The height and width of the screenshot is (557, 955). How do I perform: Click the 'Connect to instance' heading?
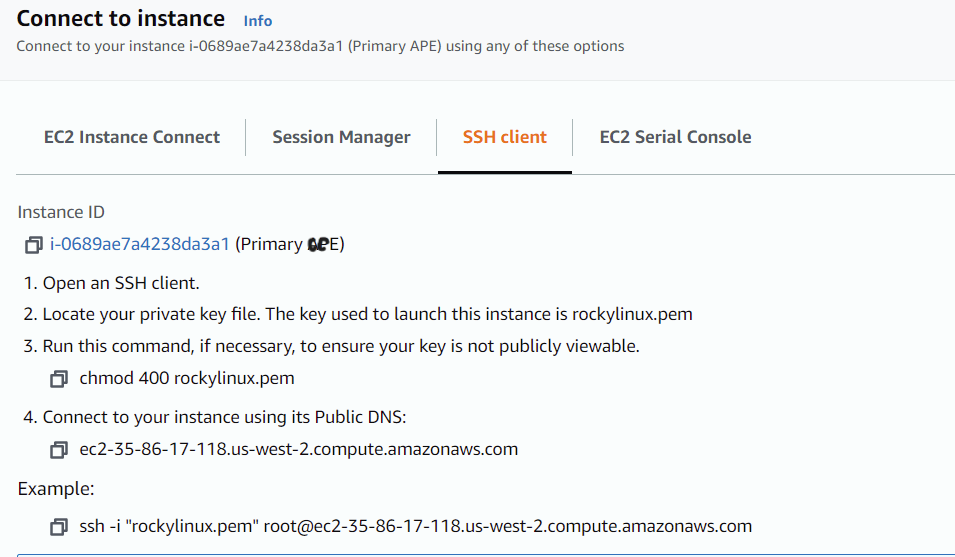pyautogui.click(x=121, y=18)
